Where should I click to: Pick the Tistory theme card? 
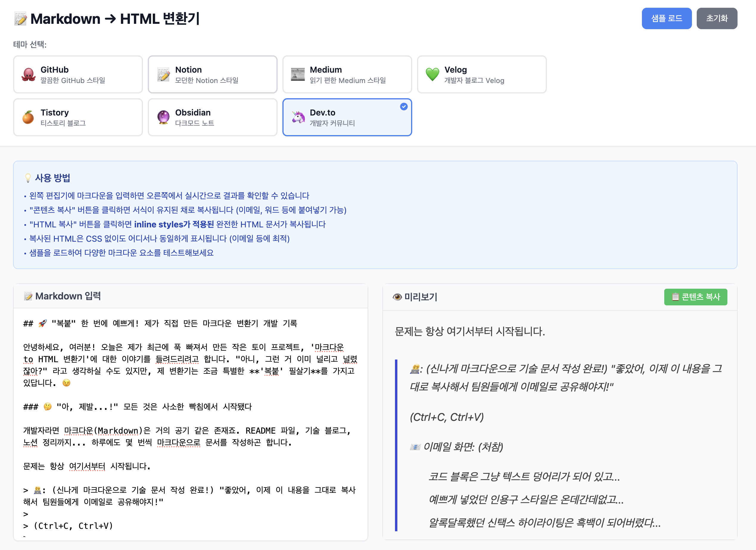click(x=78, y=117)
